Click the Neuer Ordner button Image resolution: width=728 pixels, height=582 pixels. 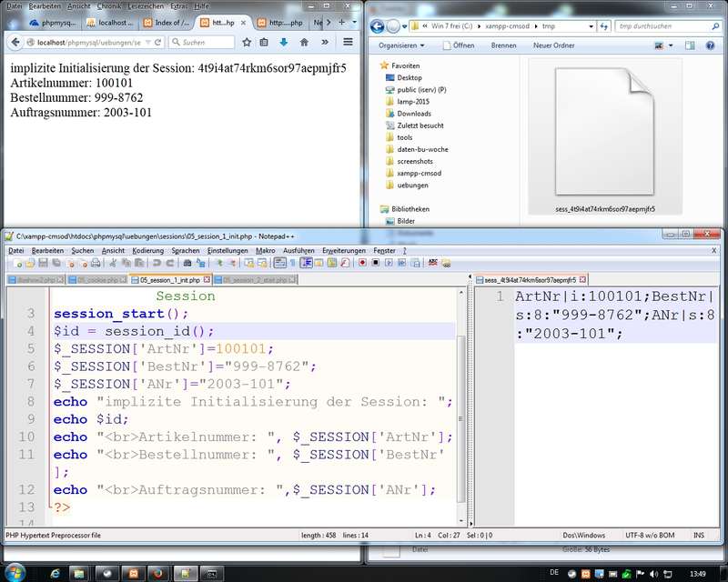click(553, 45)
